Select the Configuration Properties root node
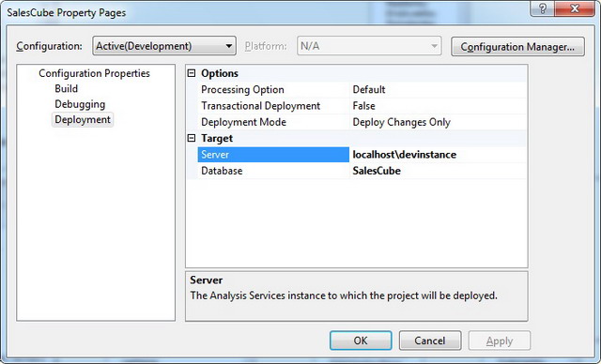This screenshot has height=364, width=601. (94, 73)
